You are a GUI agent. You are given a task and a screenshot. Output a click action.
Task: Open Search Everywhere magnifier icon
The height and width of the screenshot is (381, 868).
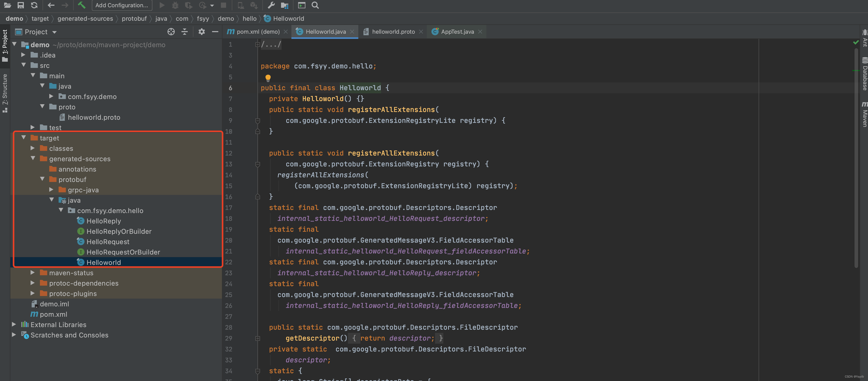315,5
